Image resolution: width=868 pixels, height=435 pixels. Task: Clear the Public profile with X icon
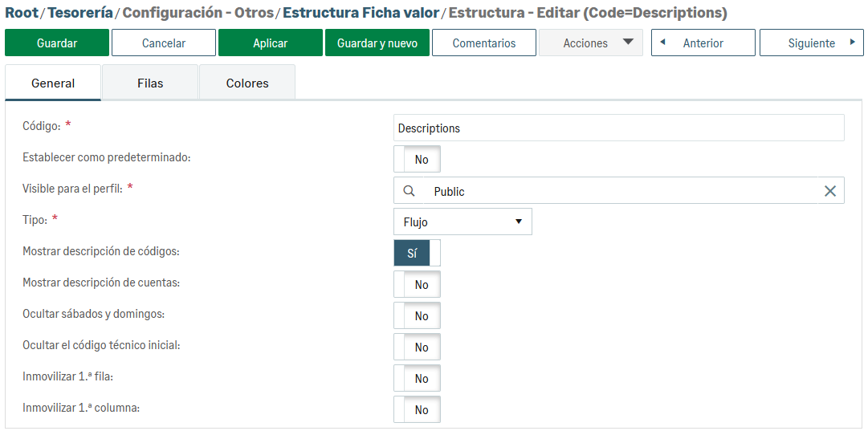pos(830,191)
